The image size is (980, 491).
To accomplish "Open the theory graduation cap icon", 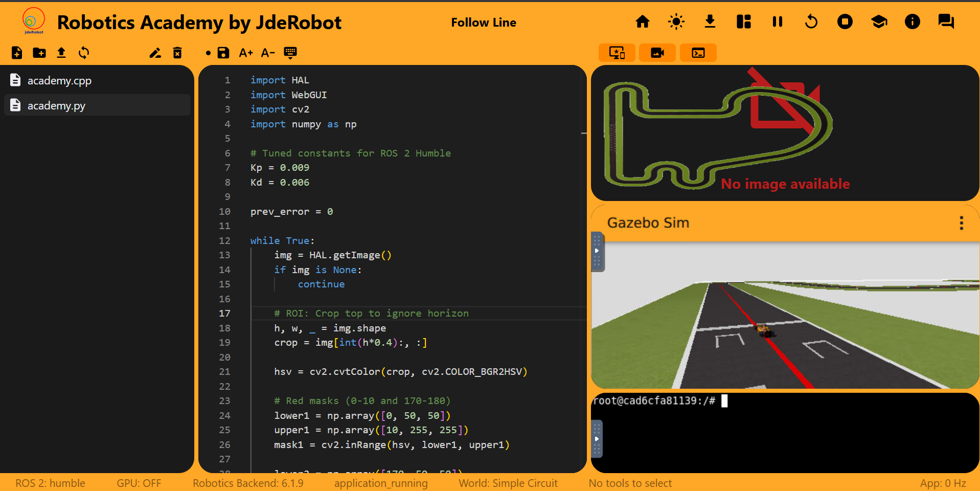I will 879,21.
